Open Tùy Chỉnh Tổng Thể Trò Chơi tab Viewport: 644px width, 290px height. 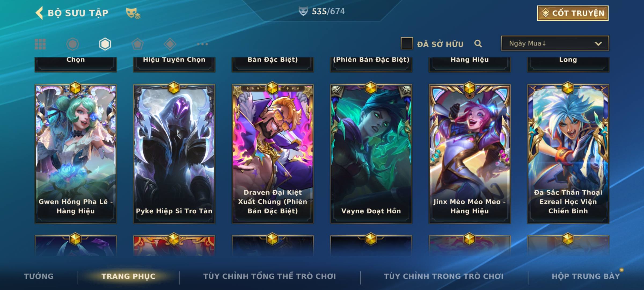tap(269, 276)
